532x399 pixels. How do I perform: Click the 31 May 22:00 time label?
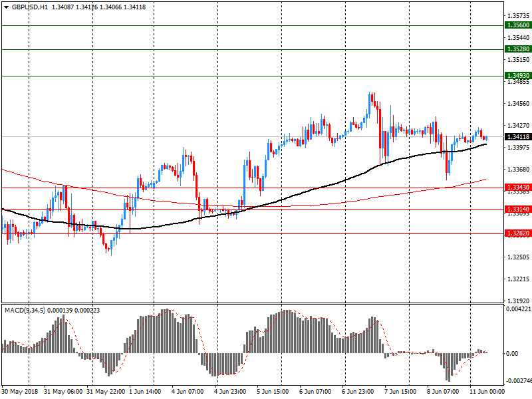coord(106,392)
